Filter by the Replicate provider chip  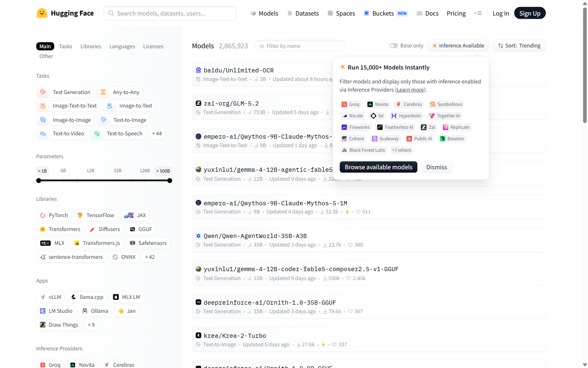[456, 127]
